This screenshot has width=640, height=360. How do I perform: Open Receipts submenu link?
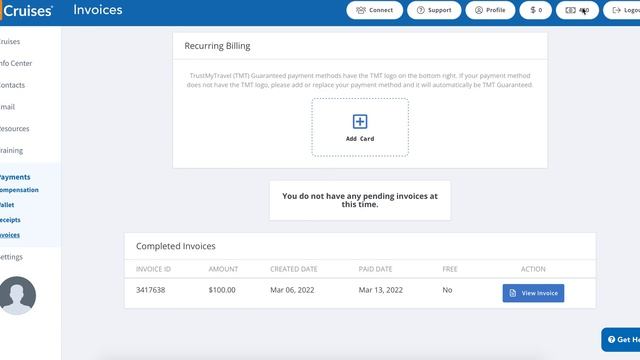click(x=10, y=220)
